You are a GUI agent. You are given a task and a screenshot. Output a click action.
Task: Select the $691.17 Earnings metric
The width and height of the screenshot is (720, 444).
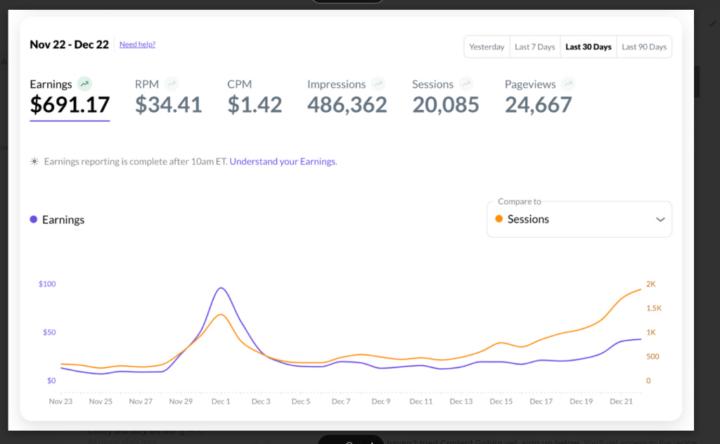(x=70, y=104)
